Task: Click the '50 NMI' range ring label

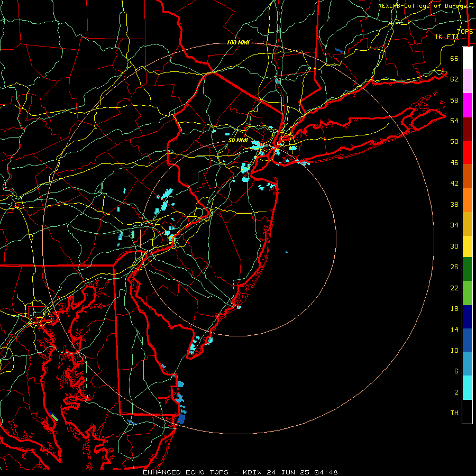Action: 238,140
